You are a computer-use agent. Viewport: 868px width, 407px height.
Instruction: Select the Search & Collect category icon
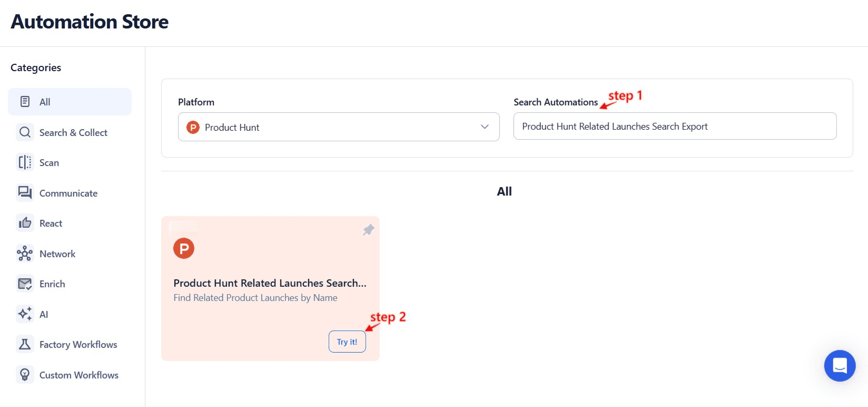24,132
